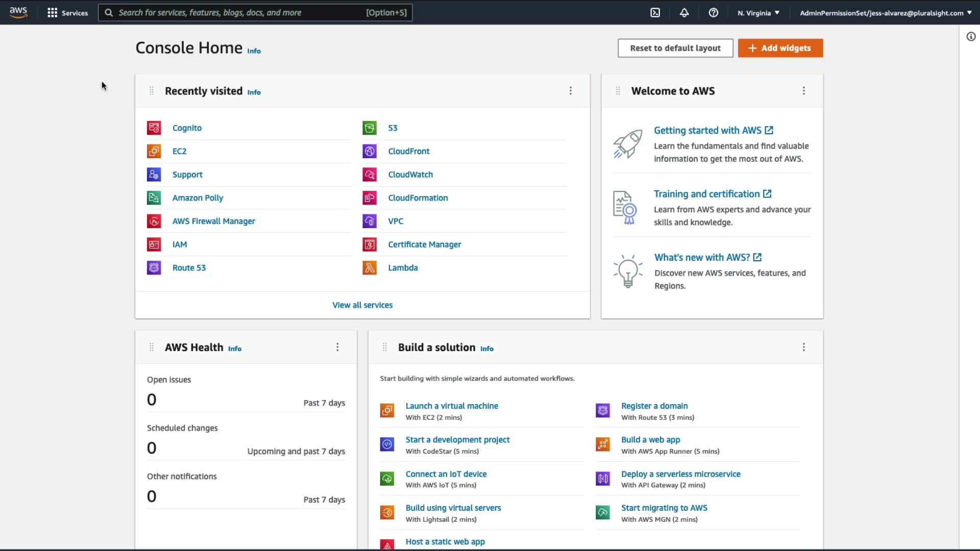The width and height of the screenshot is (980, 551).
Task: Expand the AdminPermissionSet account dropdown
Action: click(x=886, y=13)
